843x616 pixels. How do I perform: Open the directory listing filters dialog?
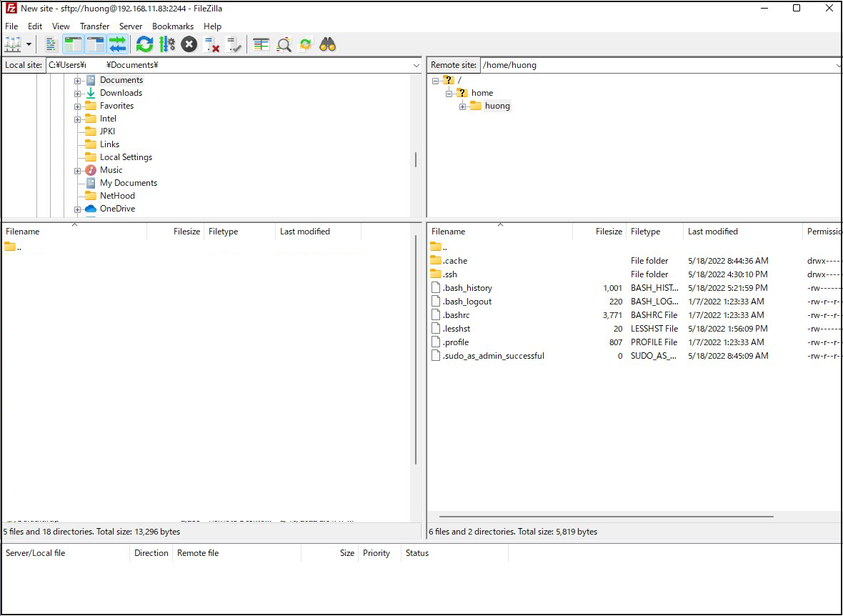261,44
